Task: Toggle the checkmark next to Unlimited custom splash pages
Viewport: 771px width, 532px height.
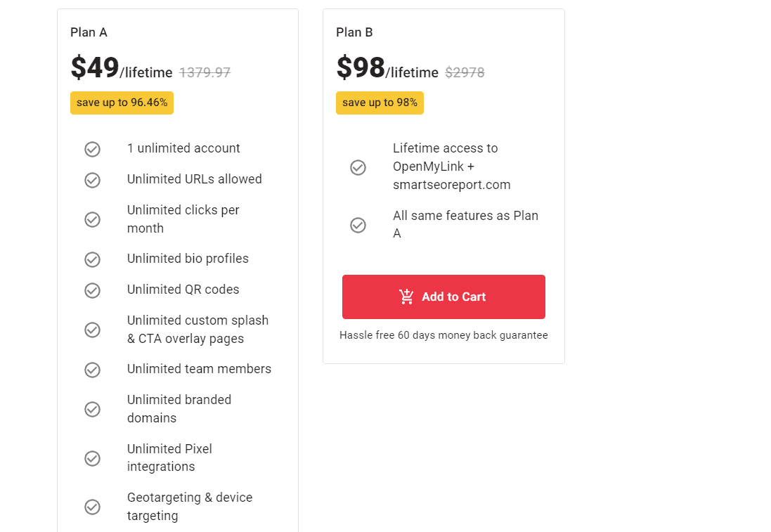Action: coord(92,330)
